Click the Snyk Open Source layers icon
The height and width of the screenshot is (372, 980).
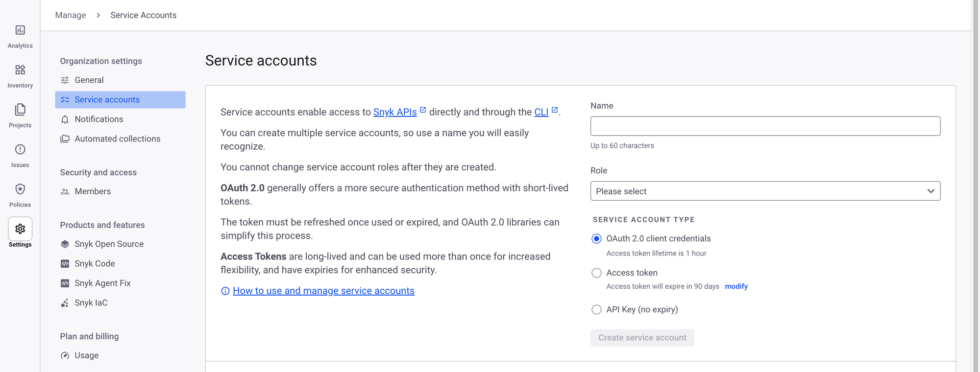click(65, 244)
